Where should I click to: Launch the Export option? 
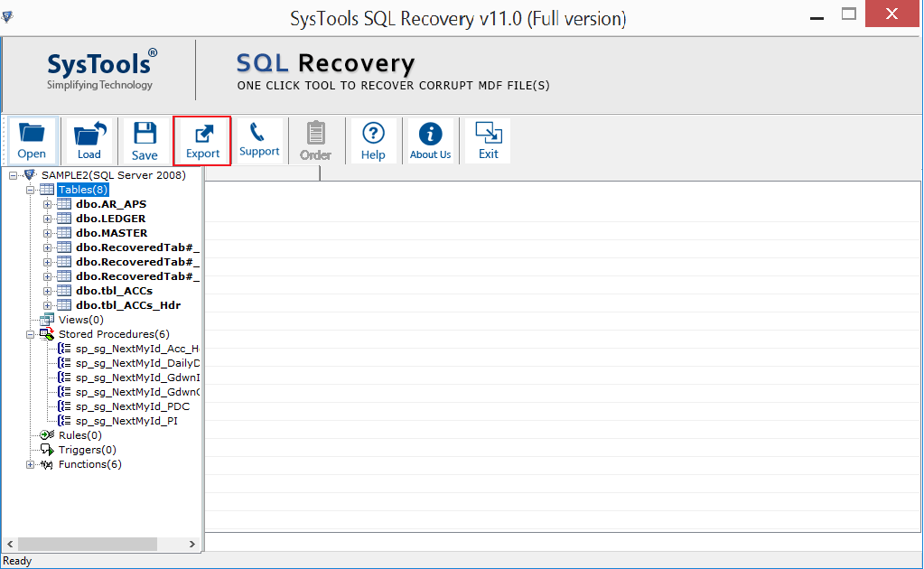(x=202, y=141)
